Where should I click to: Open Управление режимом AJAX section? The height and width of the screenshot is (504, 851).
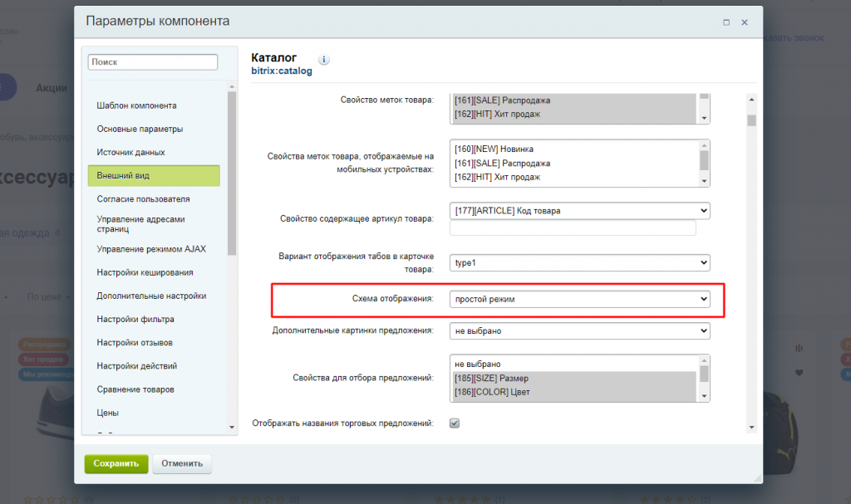click(151, 249)
